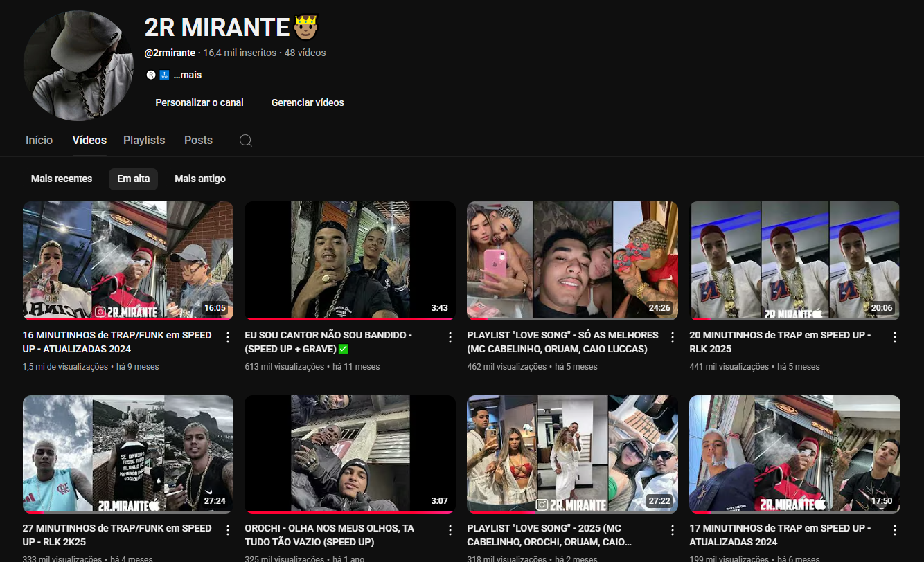Open options menu for 16 MINUTINHOS de TRAP/FUNK video

click(227, 337)
